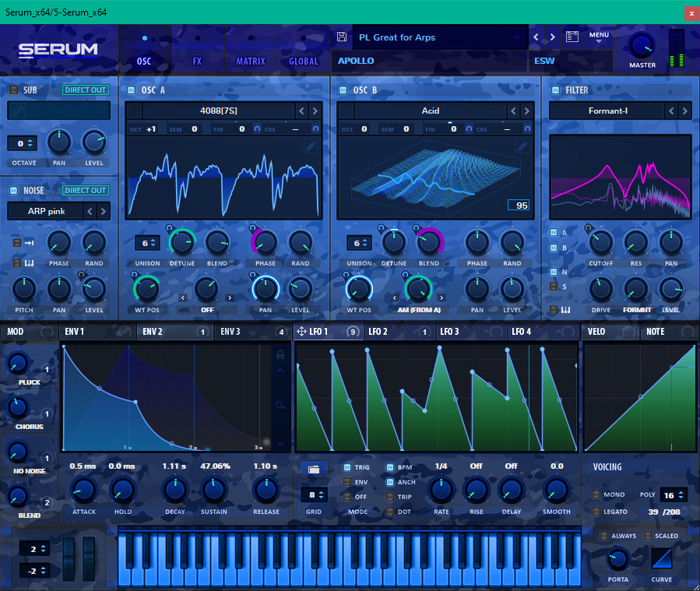Click the PLUCK macro knob
Image resolution: width=700 pixels, height=591 pixels.
(x=17, y=363)
